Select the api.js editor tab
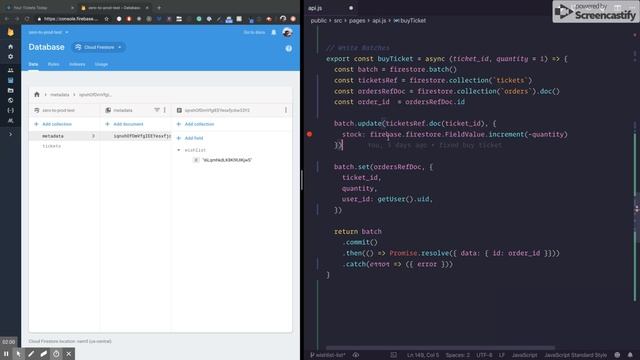This screenshot has height=360, width=640. (x=331, y=8)
